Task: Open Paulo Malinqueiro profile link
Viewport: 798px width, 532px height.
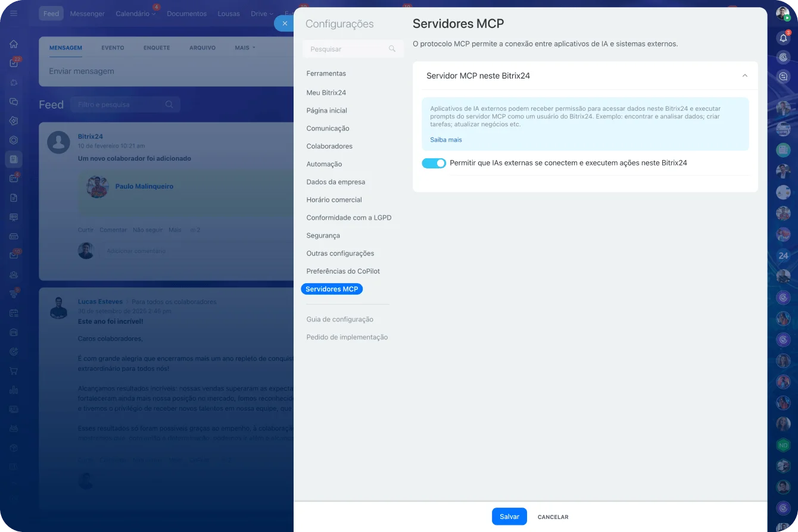Action: pos(144,186)
